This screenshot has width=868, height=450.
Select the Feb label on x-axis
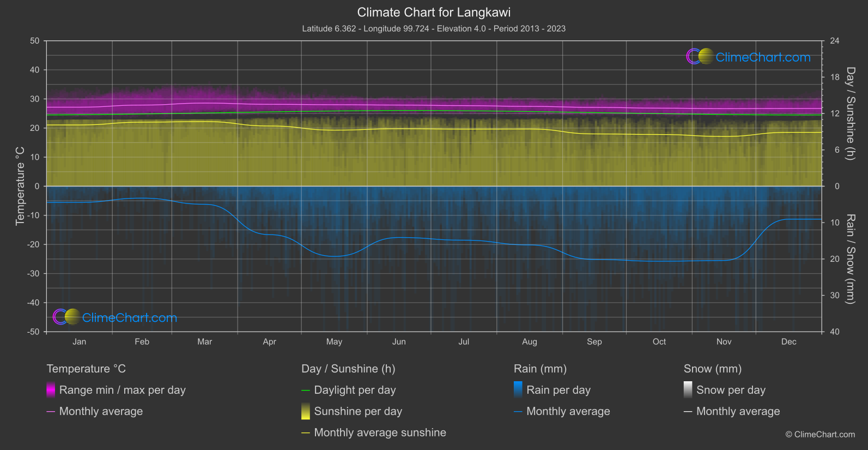click(x=142, y=341)
